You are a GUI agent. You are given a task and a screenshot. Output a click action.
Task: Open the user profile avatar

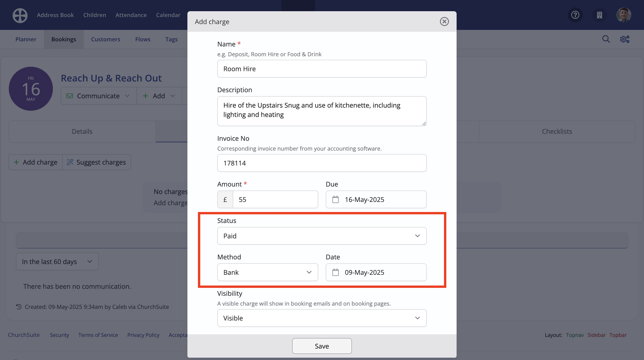[624, 15]
